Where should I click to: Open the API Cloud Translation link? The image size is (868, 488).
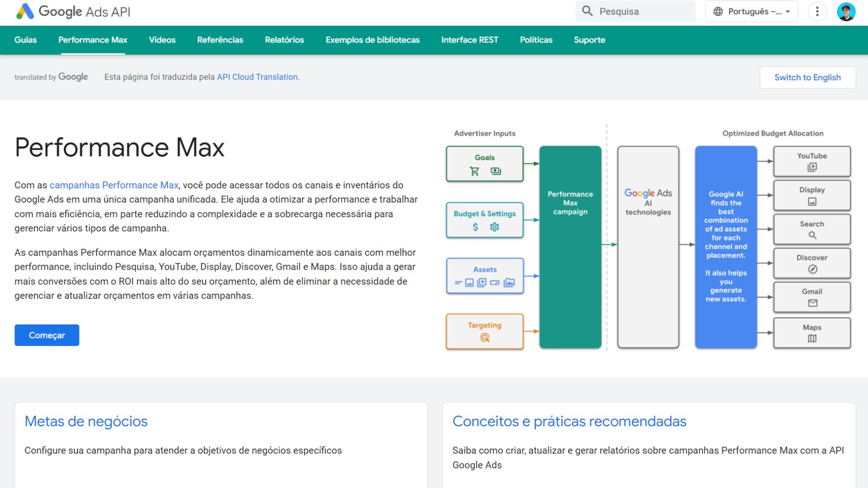[x=256, y=77]
